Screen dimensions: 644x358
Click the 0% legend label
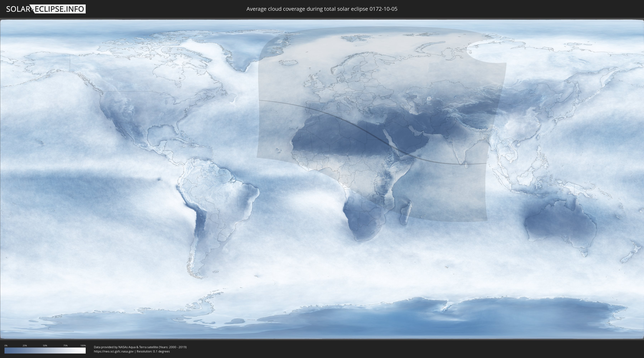[6, 345]
